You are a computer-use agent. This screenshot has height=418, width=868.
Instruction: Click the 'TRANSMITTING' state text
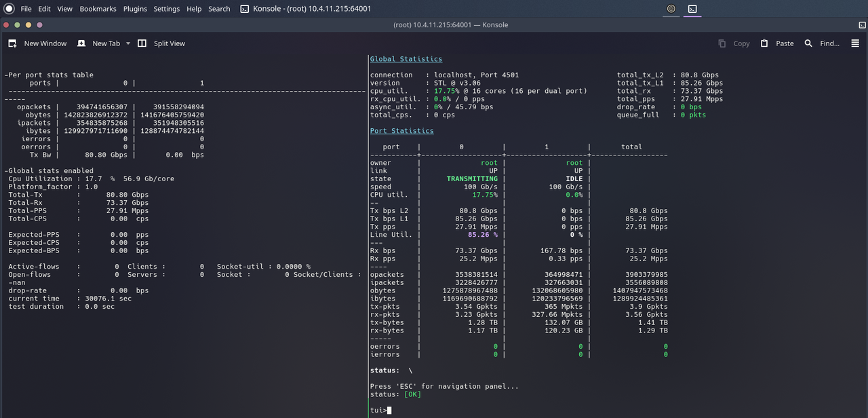pyautogui.click(x=472, y=179)
